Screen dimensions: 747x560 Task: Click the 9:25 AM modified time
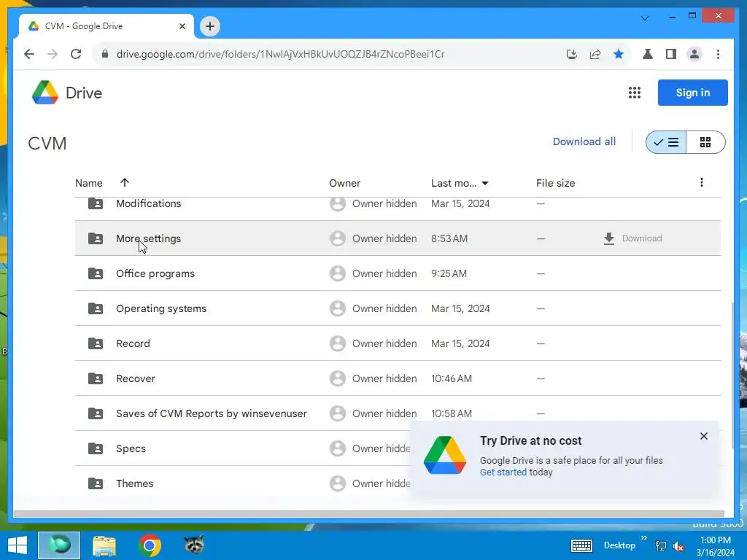point(449,273)
